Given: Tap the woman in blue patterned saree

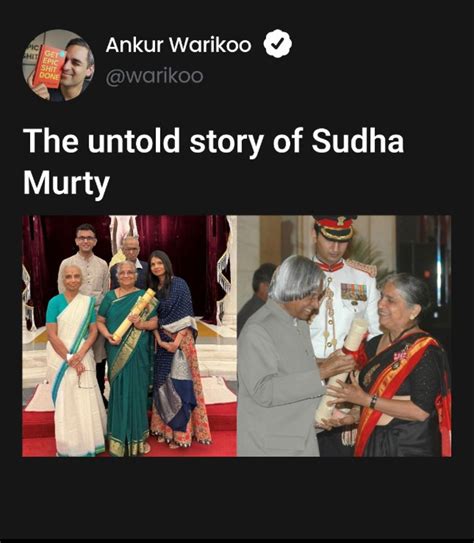Looking at the screenshot, I should pos(178,348).
